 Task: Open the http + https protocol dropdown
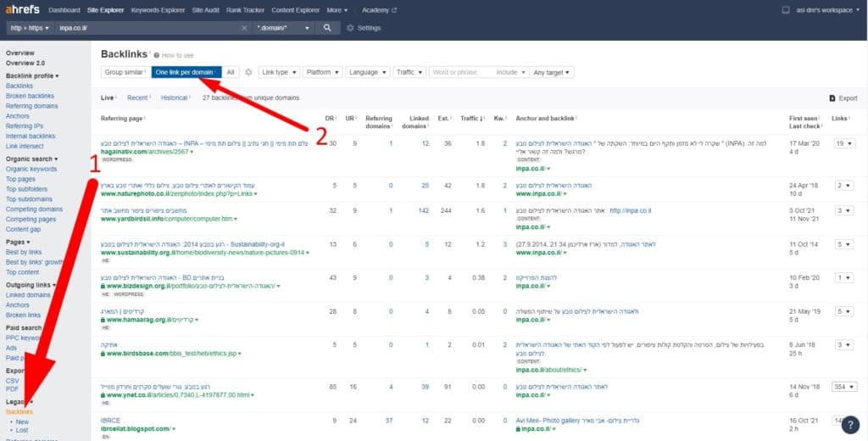(30, 28)
